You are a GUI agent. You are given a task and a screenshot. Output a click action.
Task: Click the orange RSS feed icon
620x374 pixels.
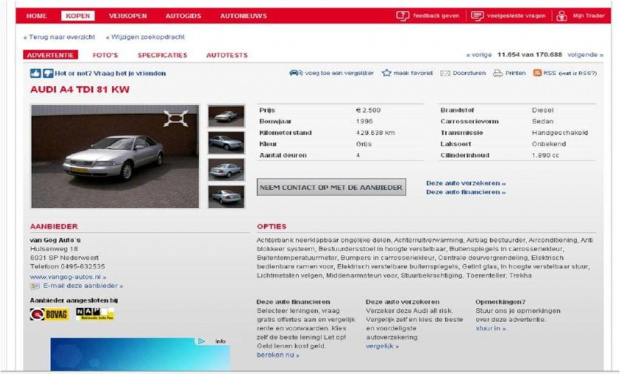point(537,73)
